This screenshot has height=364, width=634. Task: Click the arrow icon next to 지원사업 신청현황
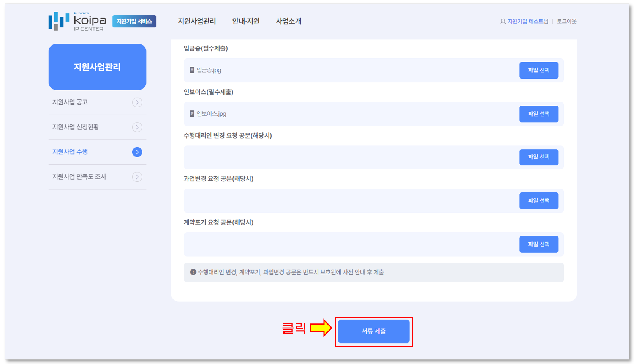point(137,127)
